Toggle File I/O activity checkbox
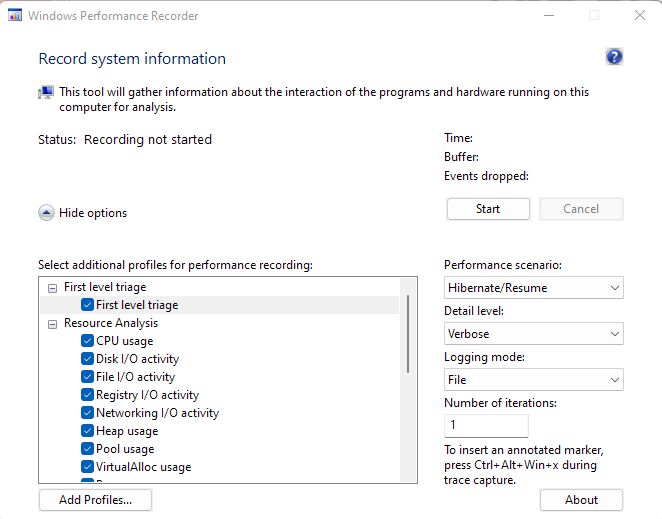This screenshot has height=519, width=662. click(x=87, y=377)
